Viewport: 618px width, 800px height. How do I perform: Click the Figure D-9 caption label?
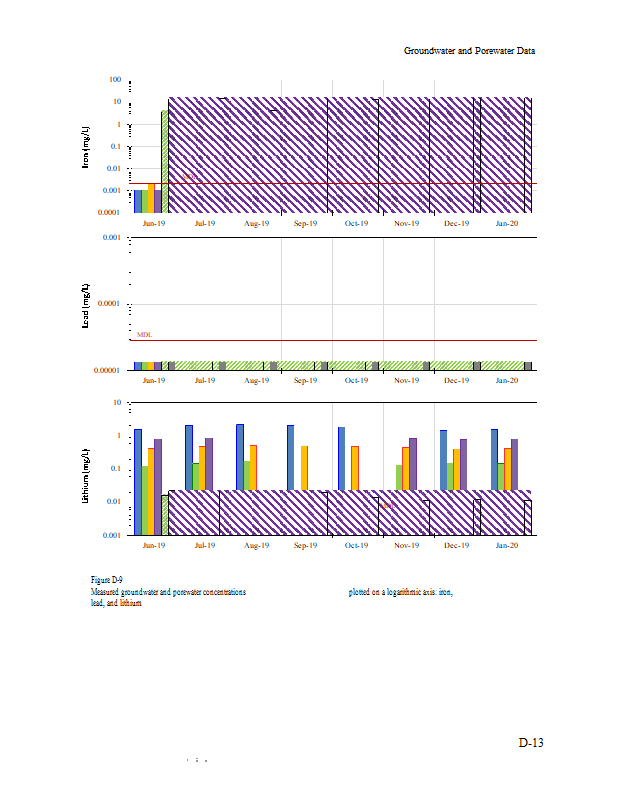click(106, 581)
